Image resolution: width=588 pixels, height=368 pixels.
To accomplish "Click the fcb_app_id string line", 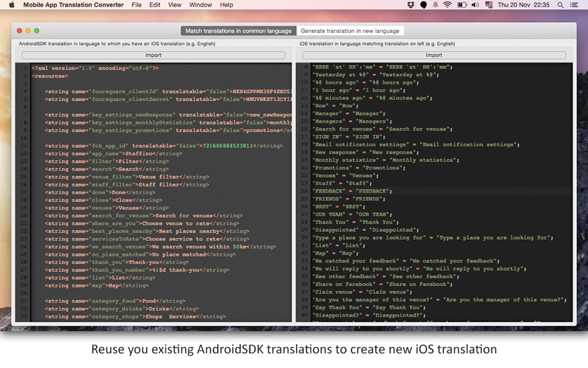I will pyautogui.click(x=164, y=146).
